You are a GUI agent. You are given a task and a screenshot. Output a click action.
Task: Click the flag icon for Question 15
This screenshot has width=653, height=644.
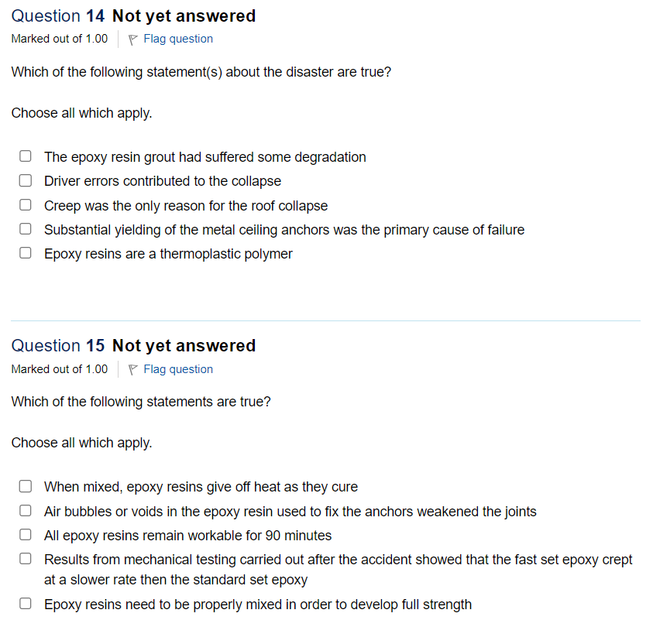132,369
